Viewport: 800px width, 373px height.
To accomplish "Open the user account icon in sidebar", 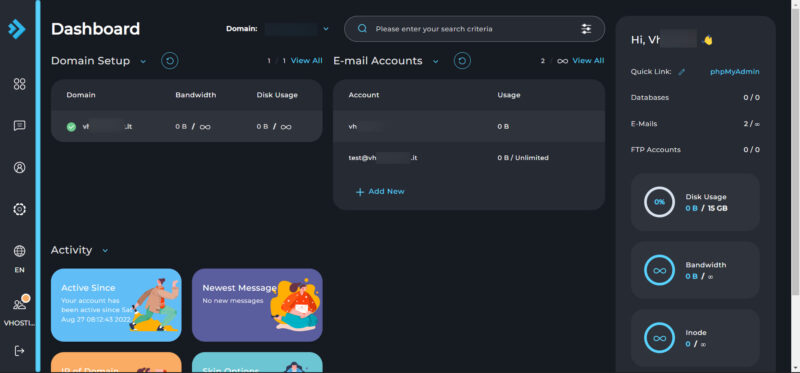I will tap(19, 167).
